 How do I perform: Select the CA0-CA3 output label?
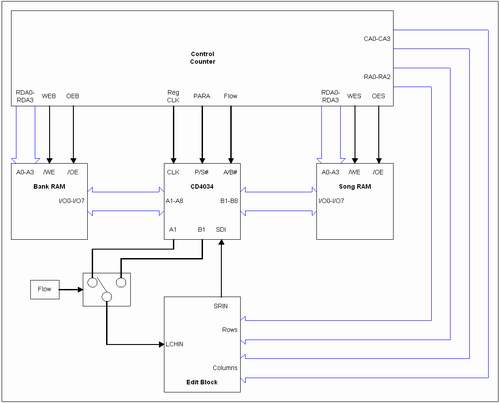[377, 39]
